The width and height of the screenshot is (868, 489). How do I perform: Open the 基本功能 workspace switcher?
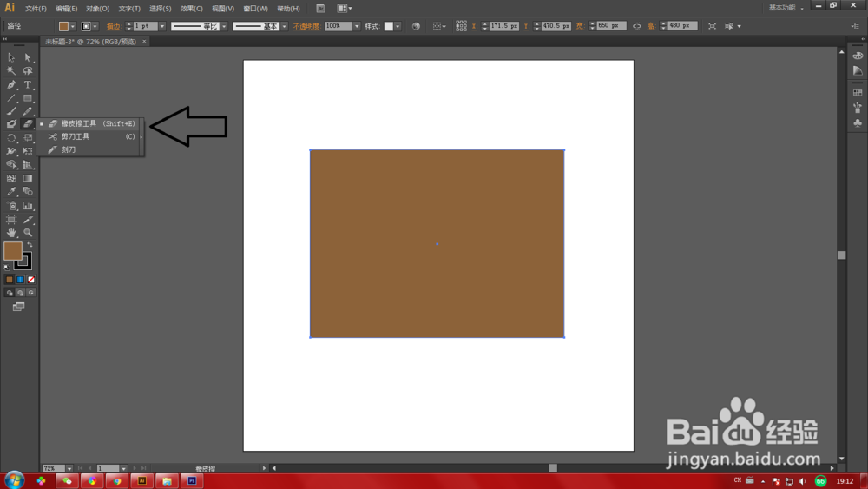tap(786, 8)
